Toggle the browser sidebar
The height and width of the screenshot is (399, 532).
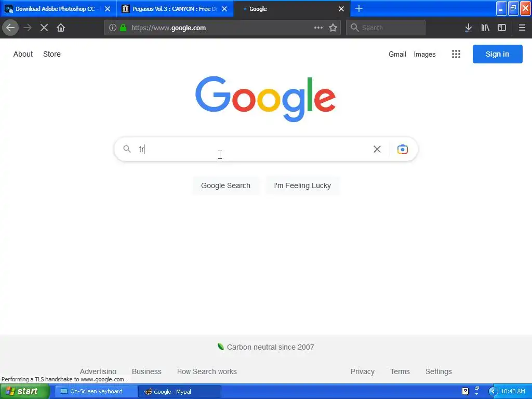(x=502, y=28)
